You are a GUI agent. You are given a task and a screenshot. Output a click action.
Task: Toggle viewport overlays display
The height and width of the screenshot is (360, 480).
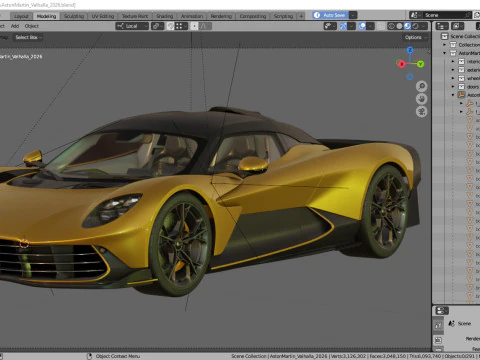(x=362, y=26)
